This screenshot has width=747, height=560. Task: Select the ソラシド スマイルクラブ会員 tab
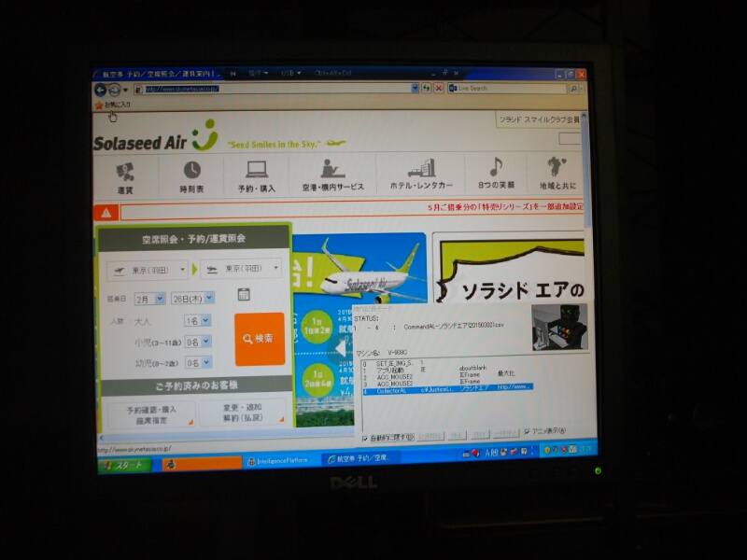point(539,119)
